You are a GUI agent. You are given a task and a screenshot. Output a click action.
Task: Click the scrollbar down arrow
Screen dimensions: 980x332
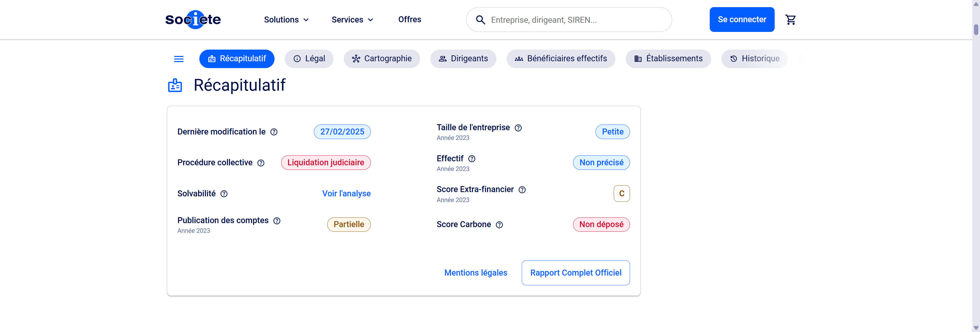tap(976, 328)
